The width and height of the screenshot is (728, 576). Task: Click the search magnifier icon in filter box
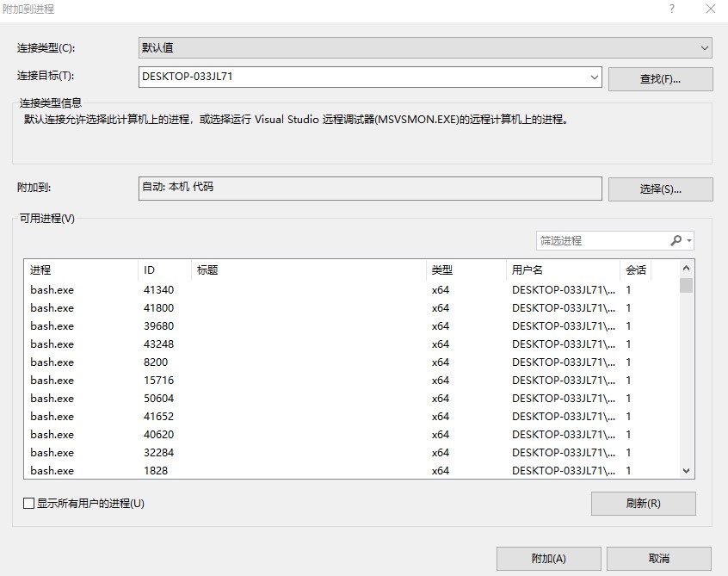(x=676, y=241)
